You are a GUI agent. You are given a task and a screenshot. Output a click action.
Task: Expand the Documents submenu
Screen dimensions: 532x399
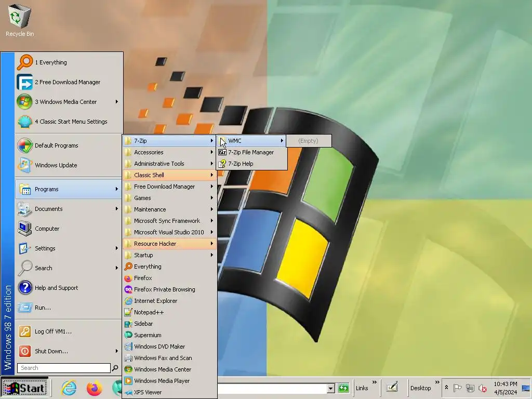click(x=69, y=209)
